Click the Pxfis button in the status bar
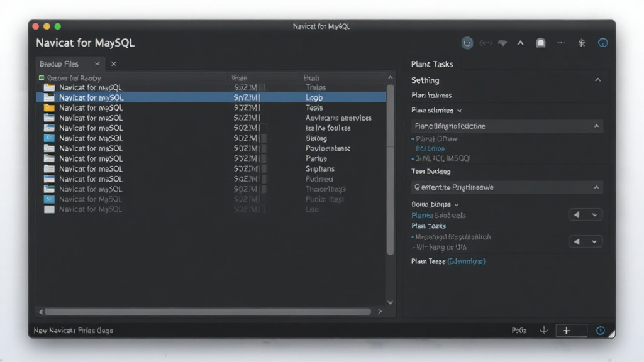Viewport: 644px width, 362px height. [x=519, y=331]
